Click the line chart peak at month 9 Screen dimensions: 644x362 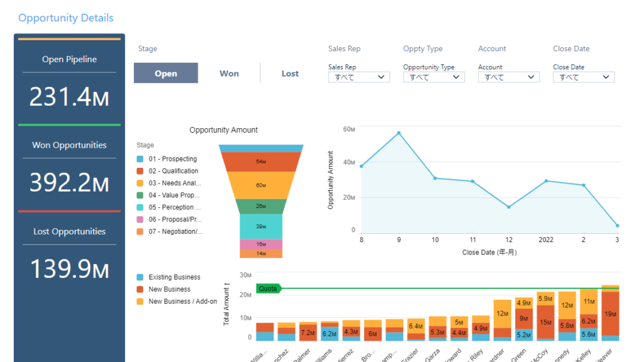398,133
